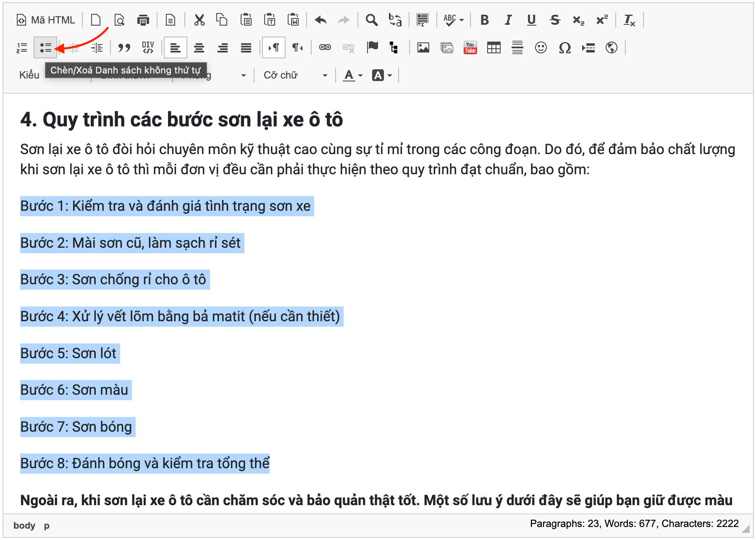The height and width of the screenshot is (540, 756).
Task: Click the insert image icon
Action: click(x=423, y=48)
